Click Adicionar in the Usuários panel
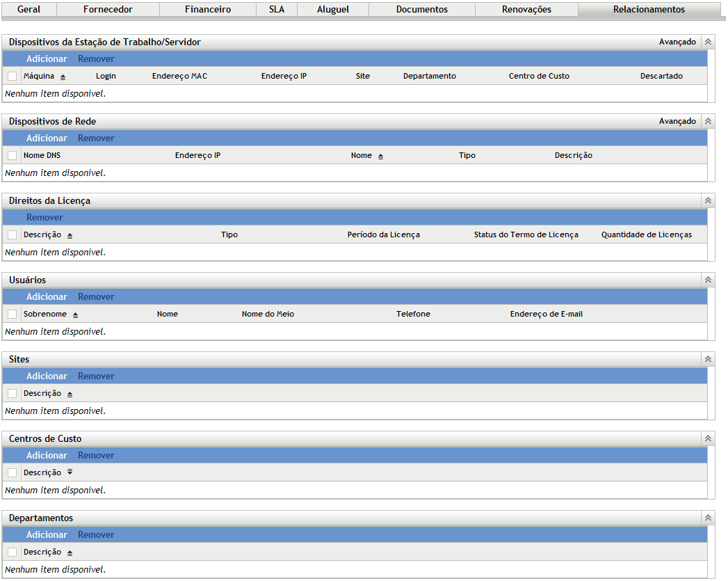 point(47,297)
